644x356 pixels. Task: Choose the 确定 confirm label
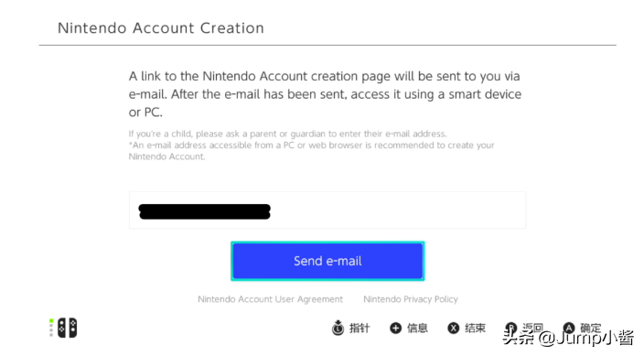pos(591,328)
